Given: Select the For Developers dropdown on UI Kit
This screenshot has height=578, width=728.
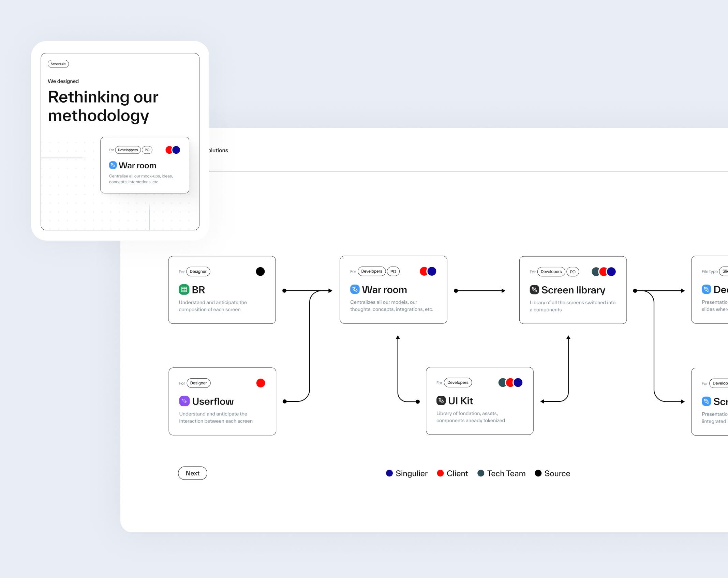Looking at the screenshot, I should pos(458,383).
